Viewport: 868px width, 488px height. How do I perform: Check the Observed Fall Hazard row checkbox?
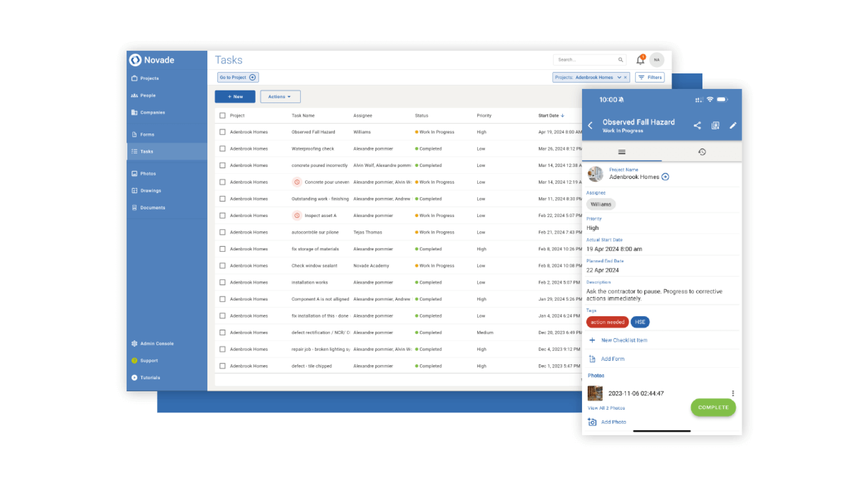tap(222, 132)
